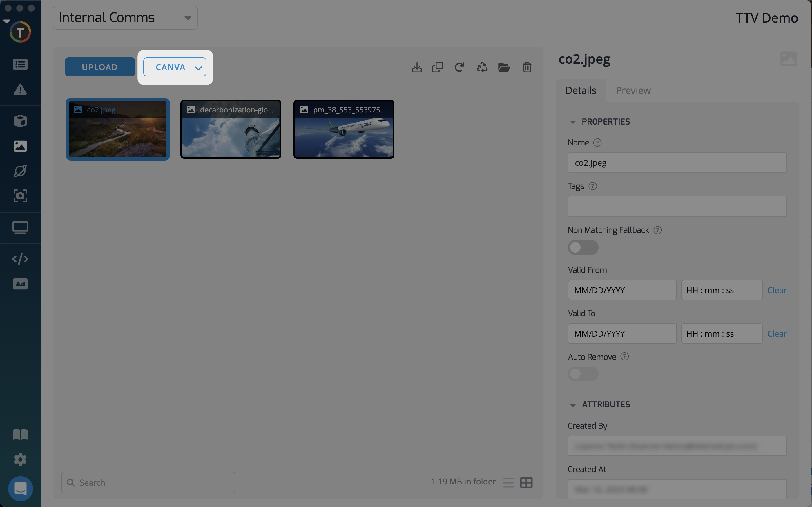Switch to grid view layout
The image size is (812, 507).
point(526,483)
